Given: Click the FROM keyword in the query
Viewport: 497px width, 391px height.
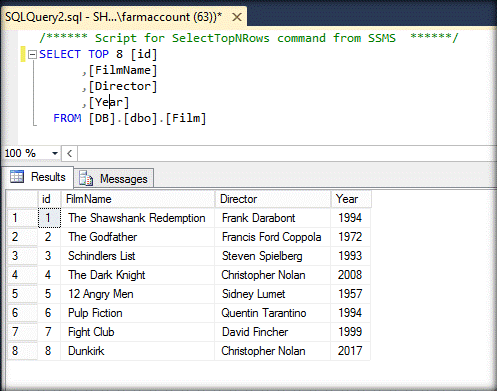Looking at the screenshot, I should 67,118.
